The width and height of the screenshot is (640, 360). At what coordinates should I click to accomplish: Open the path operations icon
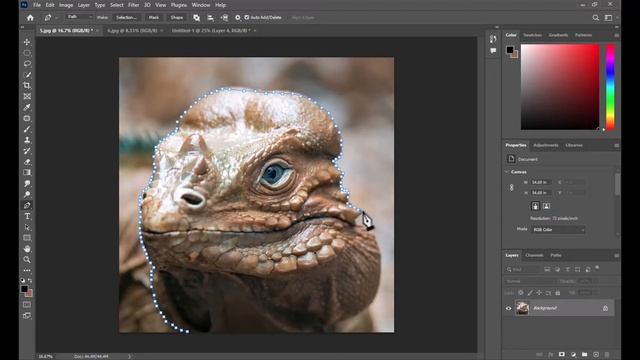pos(196,18)
